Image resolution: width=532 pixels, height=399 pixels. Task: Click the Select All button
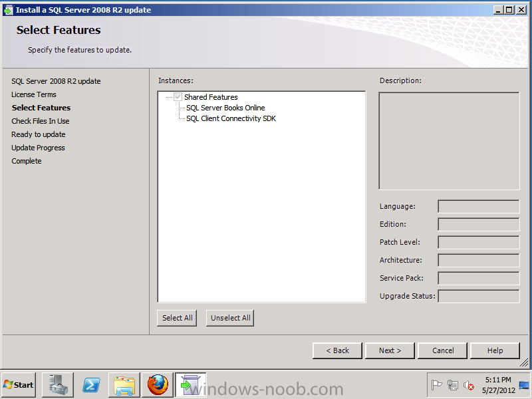[x=177, y=318]
